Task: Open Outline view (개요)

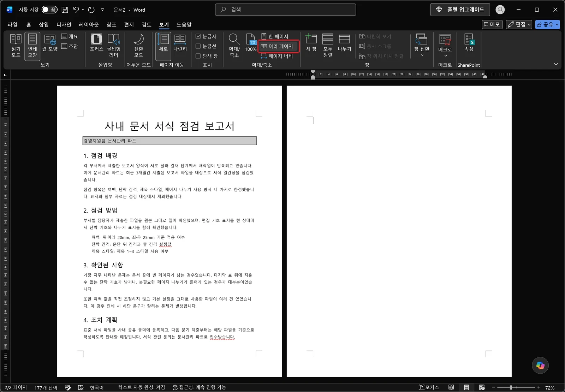Action: click(70, 36)
